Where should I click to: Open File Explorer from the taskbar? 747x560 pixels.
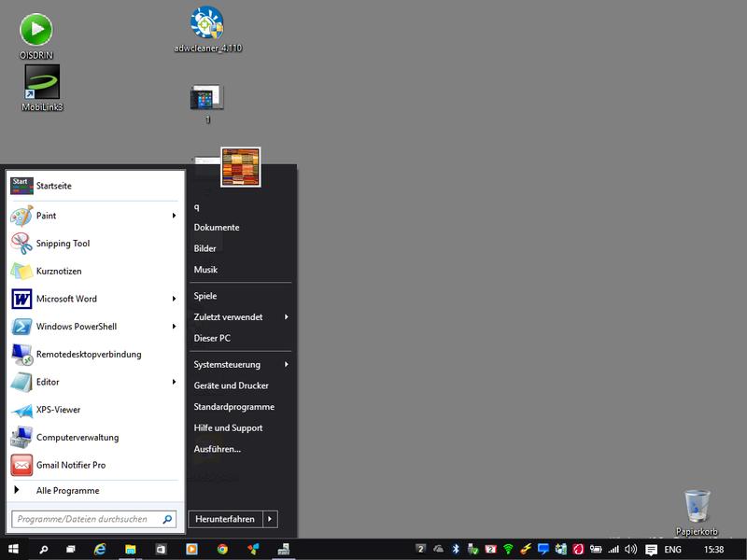tap(130, 549)
